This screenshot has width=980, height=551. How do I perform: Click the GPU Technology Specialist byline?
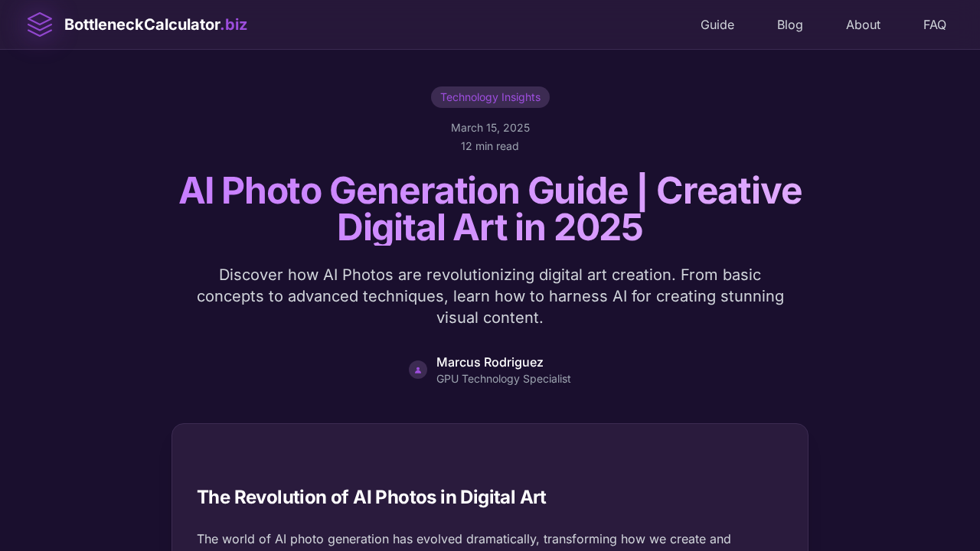(503, 379)
